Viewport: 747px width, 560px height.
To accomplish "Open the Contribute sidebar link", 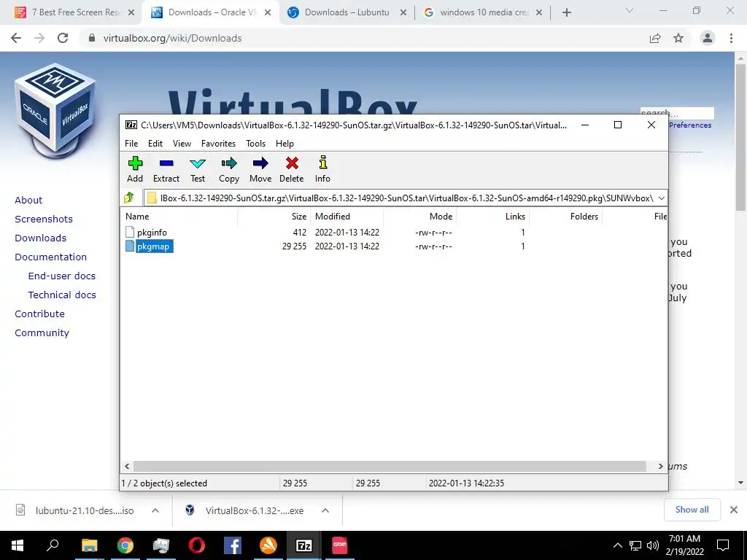I will [x=39, y=314].
